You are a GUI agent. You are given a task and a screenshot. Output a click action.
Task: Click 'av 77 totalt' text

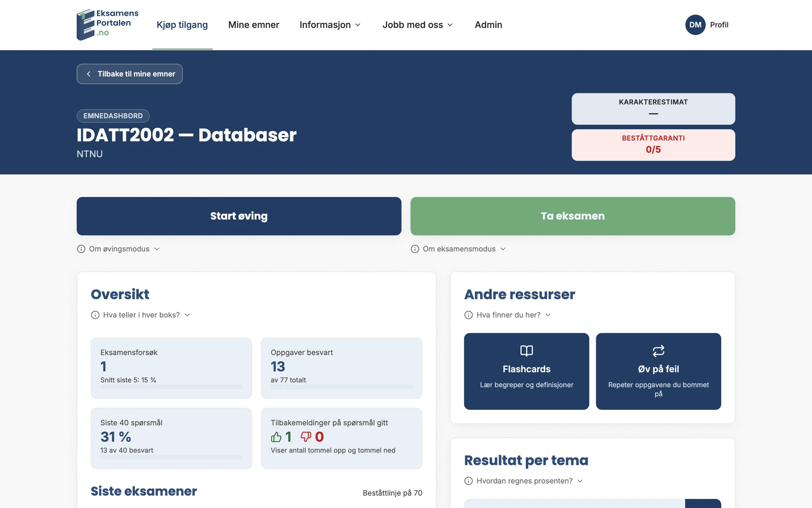(x=288, y=380)
